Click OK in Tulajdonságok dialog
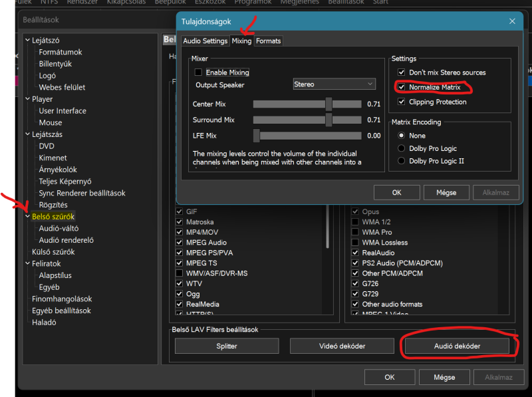532x397 pixels. coord(396,193)
